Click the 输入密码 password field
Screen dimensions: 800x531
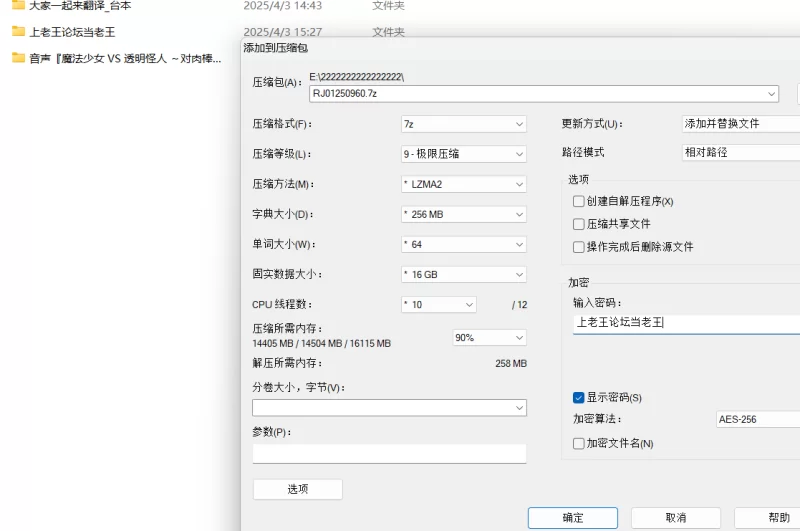[687, 323]
